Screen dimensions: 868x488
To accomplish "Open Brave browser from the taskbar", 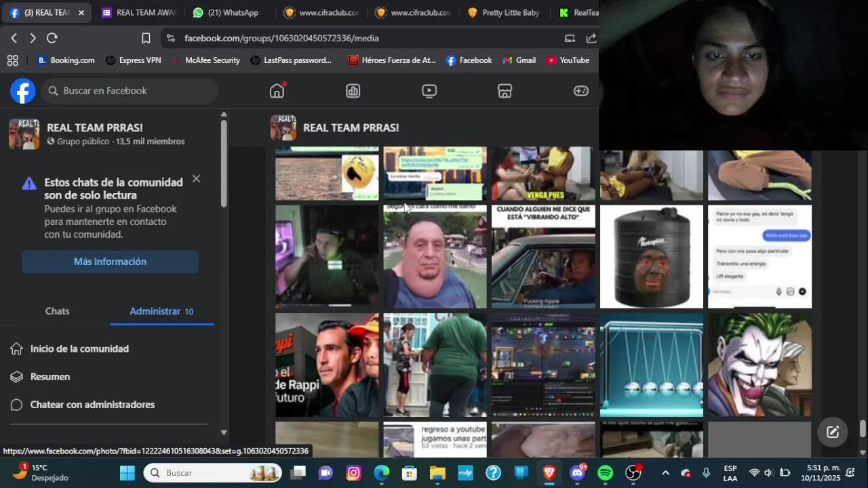I will coord(549,472).
